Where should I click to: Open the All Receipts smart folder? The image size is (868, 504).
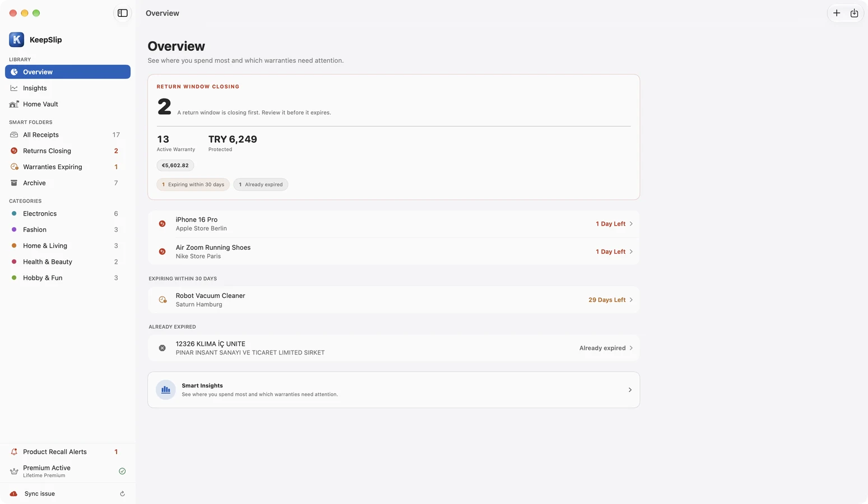coord(68,135)
